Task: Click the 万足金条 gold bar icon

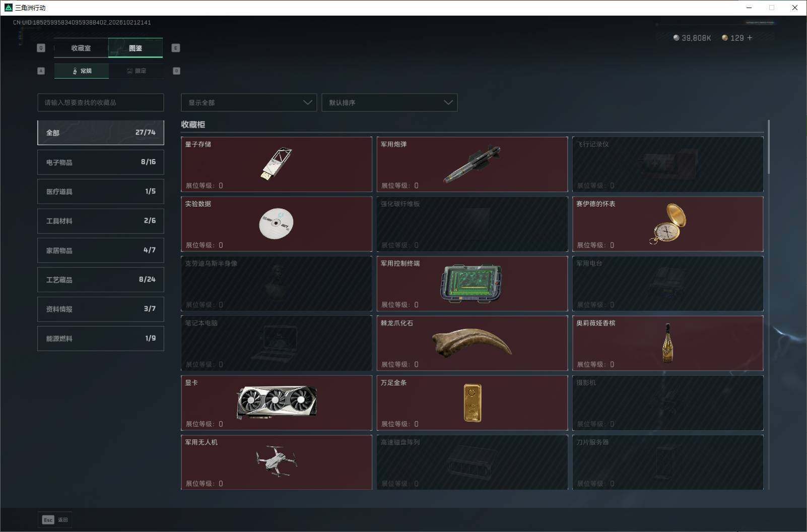Action: (x=473, y=403)
